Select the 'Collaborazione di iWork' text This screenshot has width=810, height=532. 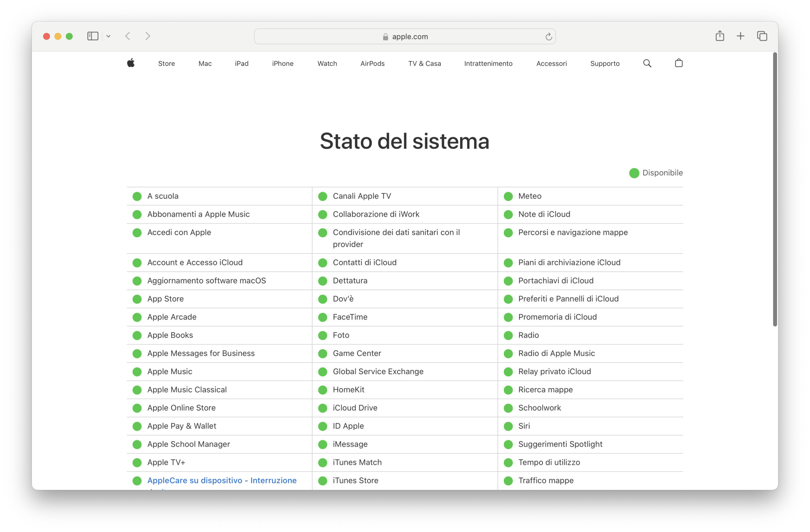[376, 214]
